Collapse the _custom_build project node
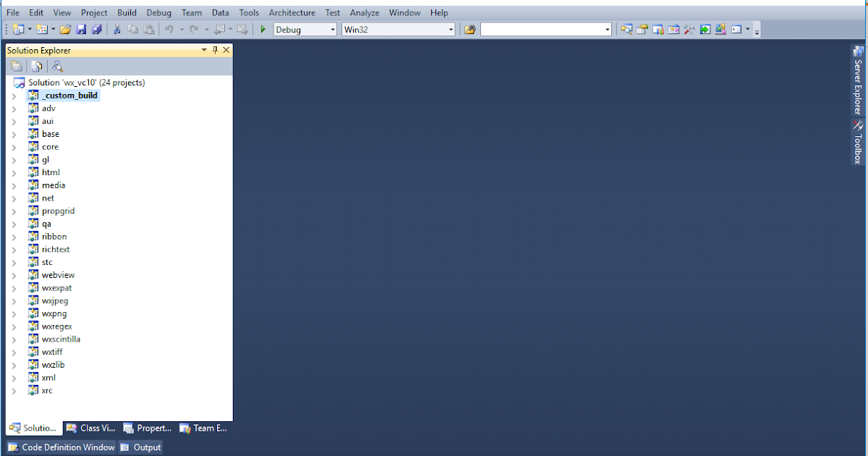868x456 pixels. [x=14, y=95]
